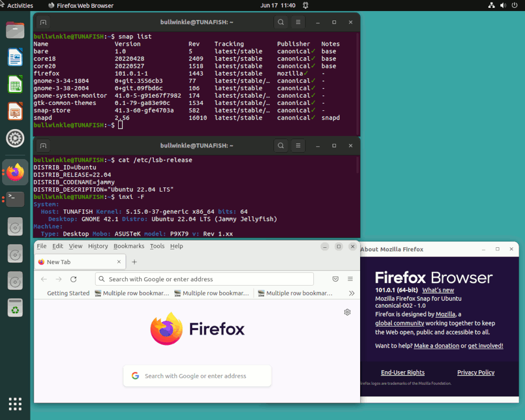Open first Multiple row bookmar... bookmark
Viewport: 525px width, 420px height.
[132, 293]
